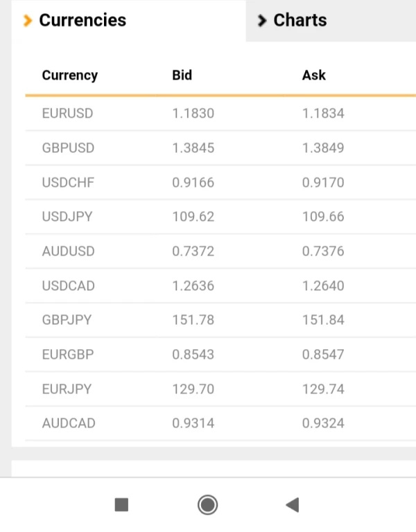The width and height of the screenshot is (416, 532).
Task: Open the AUDCAD currency pair
Action: tap(69, 423)
